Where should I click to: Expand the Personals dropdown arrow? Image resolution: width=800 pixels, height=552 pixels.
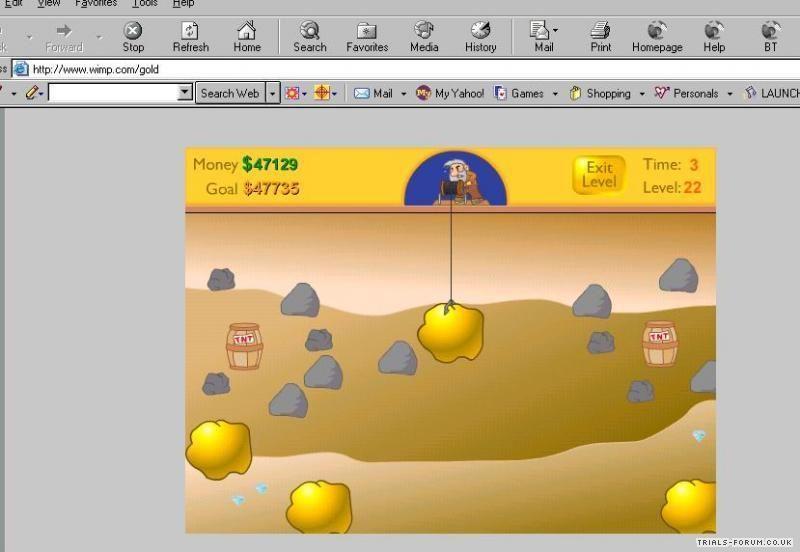click(x=730, y=94)
